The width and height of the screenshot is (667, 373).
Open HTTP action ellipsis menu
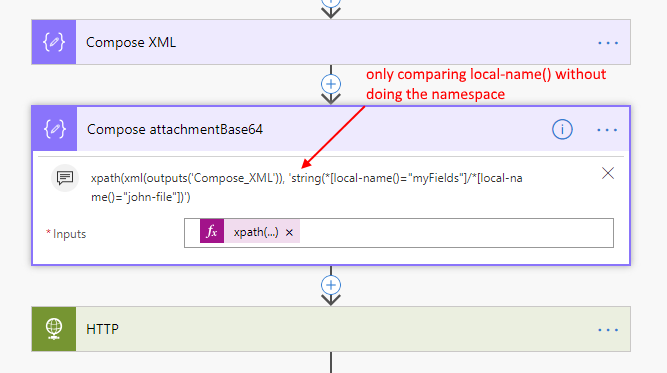click(x=608, y=330)
